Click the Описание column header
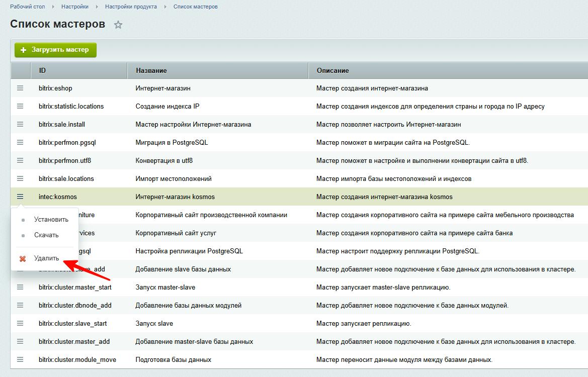 point(332,70)
